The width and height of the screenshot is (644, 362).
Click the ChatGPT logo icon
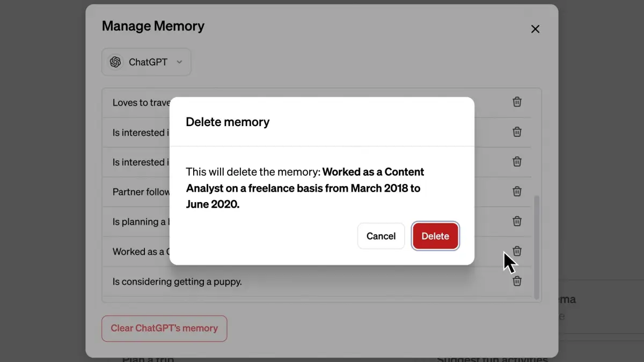[115, 62]
